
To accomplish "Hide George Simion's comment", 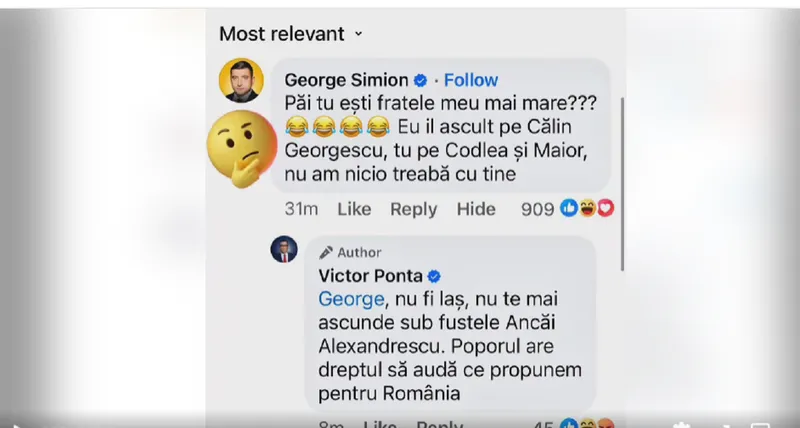I will pos(476,209).
